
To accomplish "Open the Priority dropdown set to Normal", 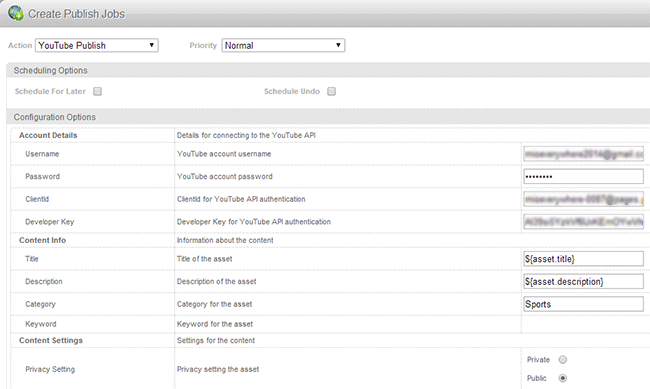I will 283,45.
